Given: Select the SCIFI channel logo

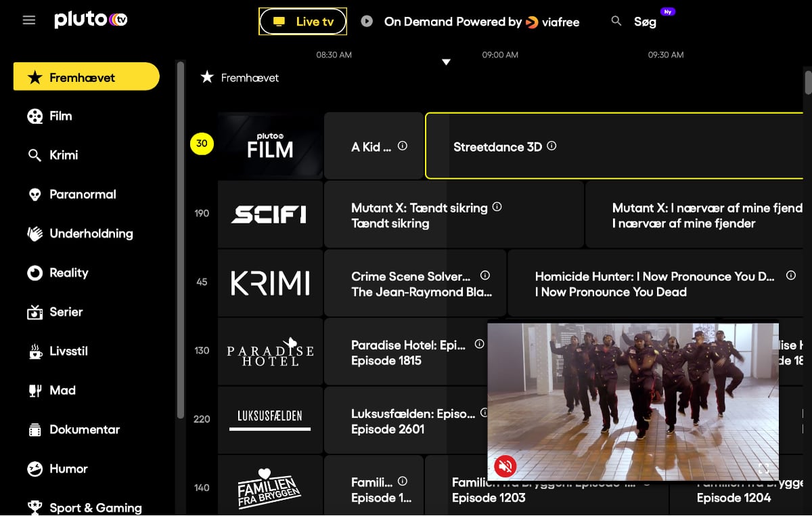Looking at the screenshot, I should [x=270, y=215].
